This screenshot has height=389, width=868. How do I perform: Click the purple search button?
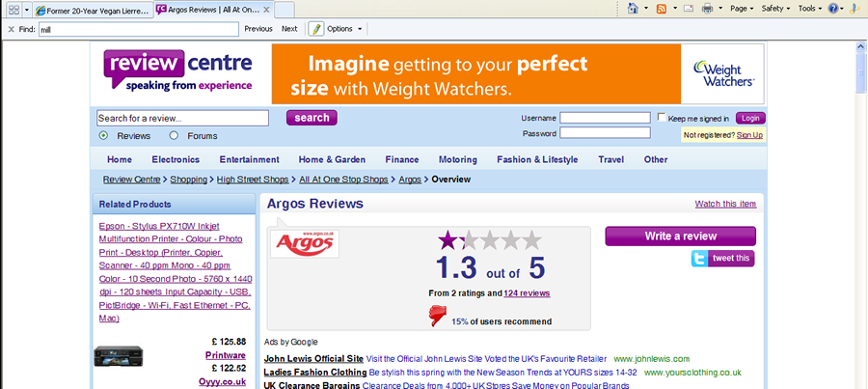(x=312, y=118)
